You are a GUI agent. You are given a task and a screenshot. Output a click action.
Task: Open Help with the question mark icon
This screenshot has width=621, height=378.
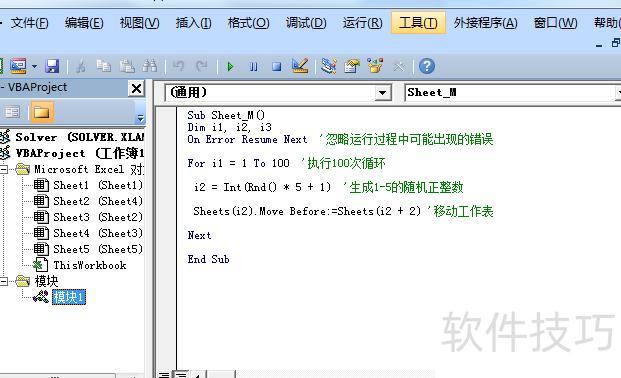pyautogui.click(x=427, y=66)
